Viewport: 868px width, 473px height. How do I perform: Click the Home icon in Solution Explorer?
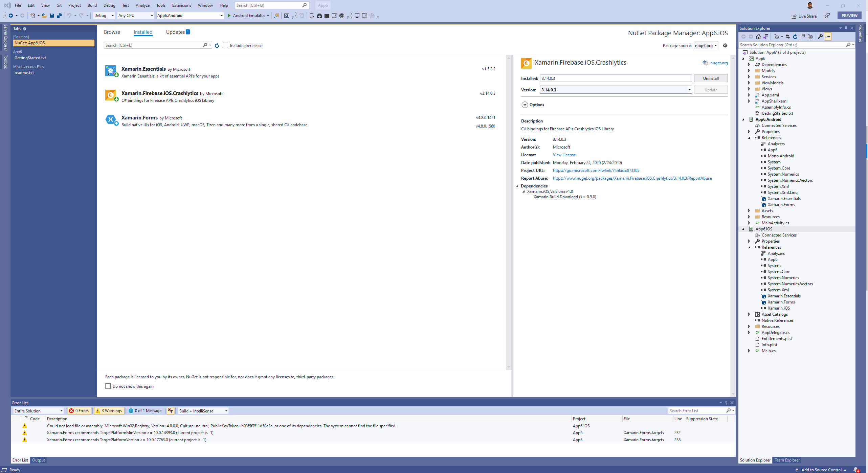tap(758, 37)
